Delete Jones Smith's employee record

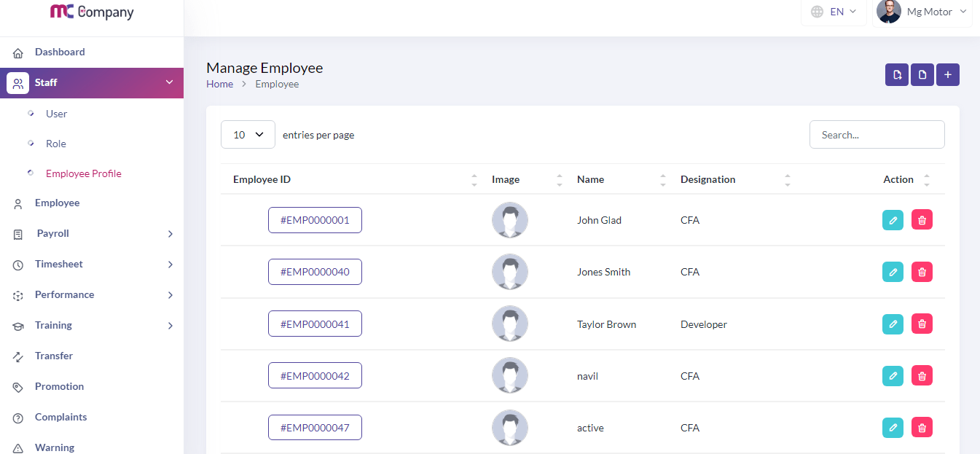pos(922,272)
